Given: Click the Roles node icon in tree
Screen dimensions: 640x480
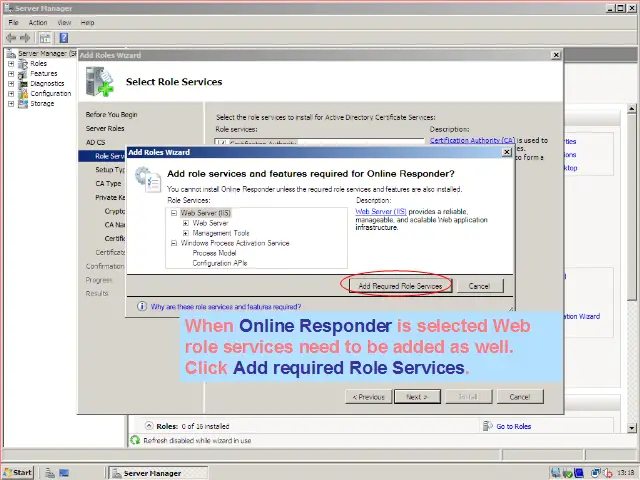Looking at the screenshot, I should [x=23, y=64].
